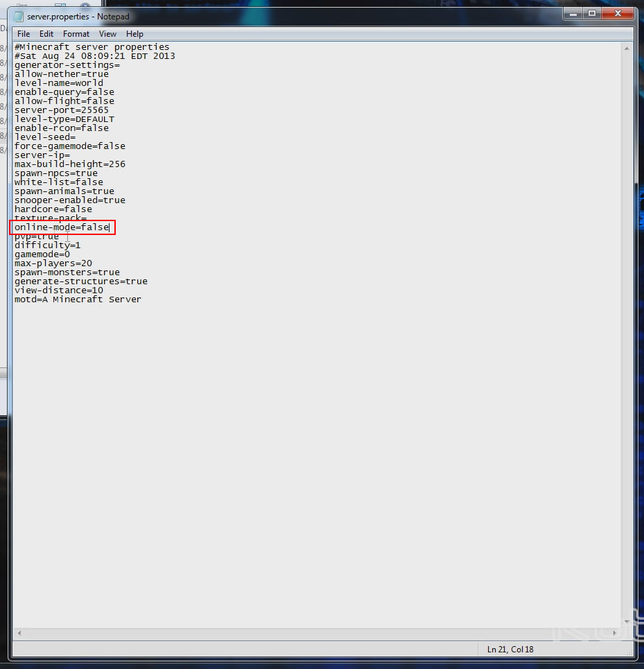Viewport: 644px width, 669px height.
Task: Click the 'allow-flight=false' line
Action: (64, 101)
